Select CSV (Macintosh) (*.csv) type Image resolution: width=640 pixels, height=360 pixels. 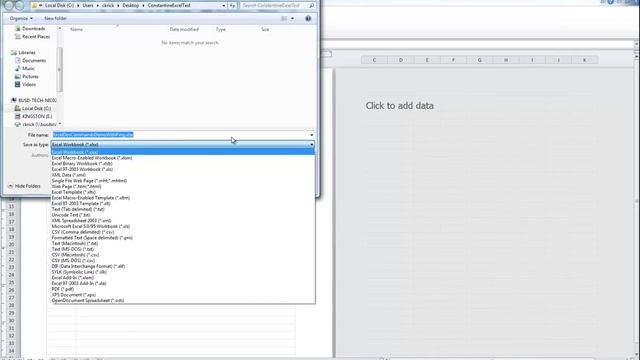click(x=182, y=255)
